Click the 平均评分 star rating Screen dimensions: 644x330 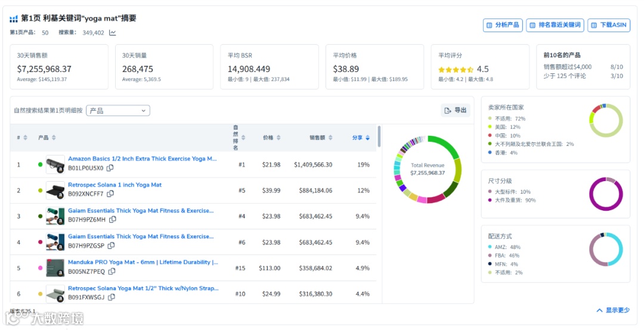coord(456,69)
